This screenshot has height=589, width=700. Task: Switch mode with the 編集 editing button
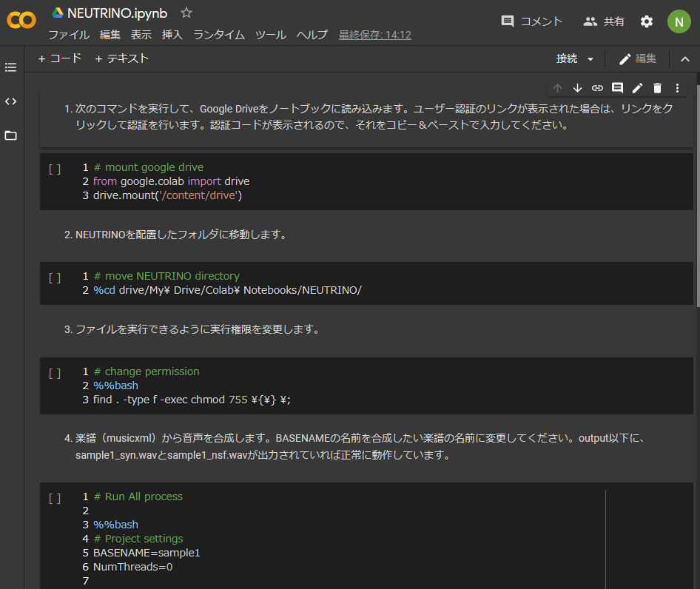(x=638, y=58)
